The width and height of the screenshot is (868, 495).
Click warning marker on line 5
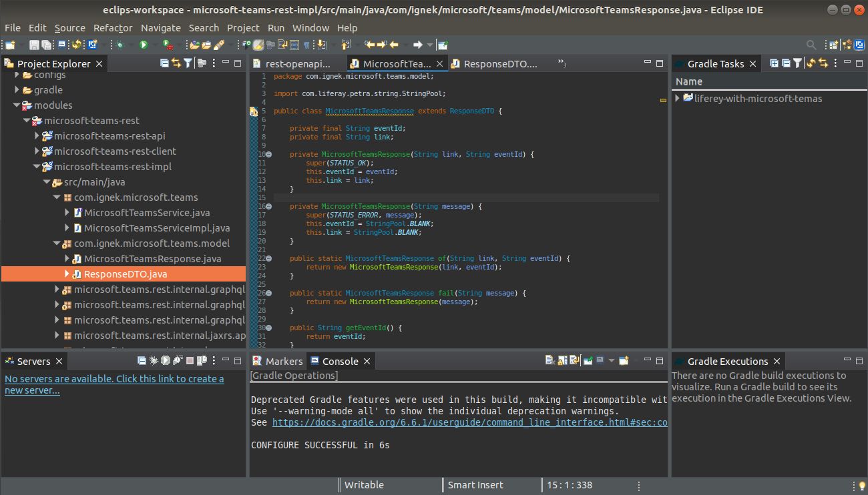pos(254,111)
